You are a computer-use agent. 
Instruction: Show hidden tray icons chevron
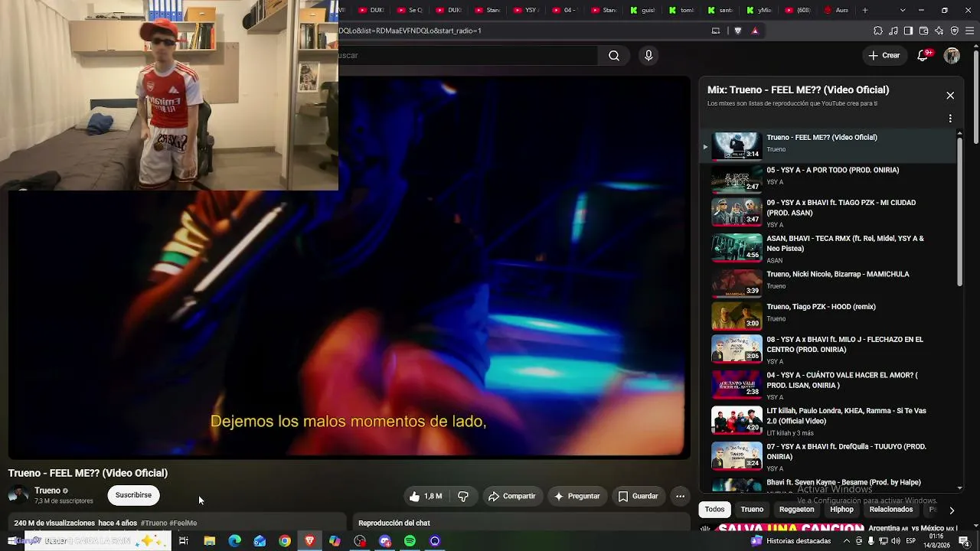pyautogui.click(x=846, y=541)
